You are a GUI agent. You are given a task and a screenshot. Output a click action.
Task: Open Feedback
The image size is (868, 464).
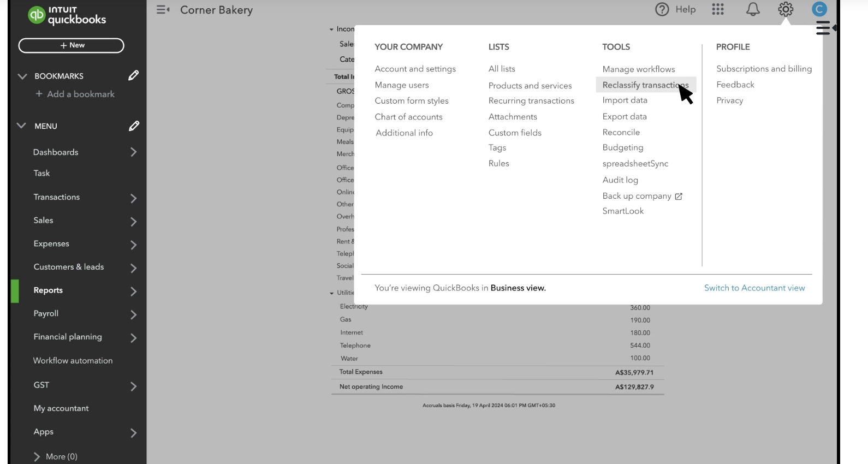pyautogui.click(x=735, y=85)
